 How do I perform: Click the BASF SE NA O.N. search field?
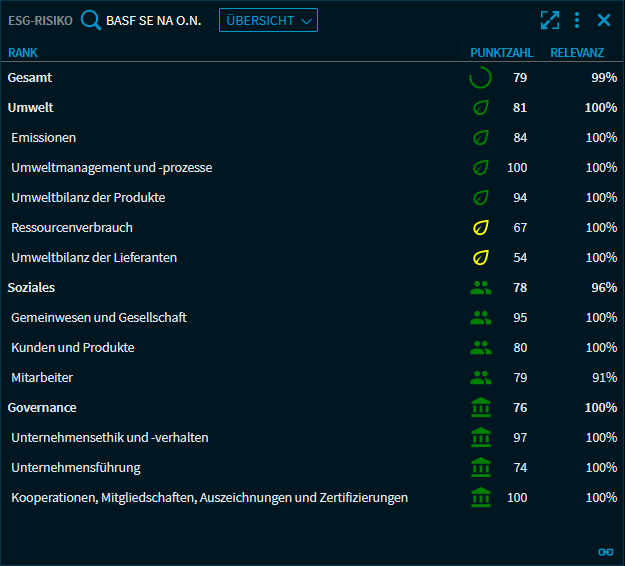click(153, 20)
